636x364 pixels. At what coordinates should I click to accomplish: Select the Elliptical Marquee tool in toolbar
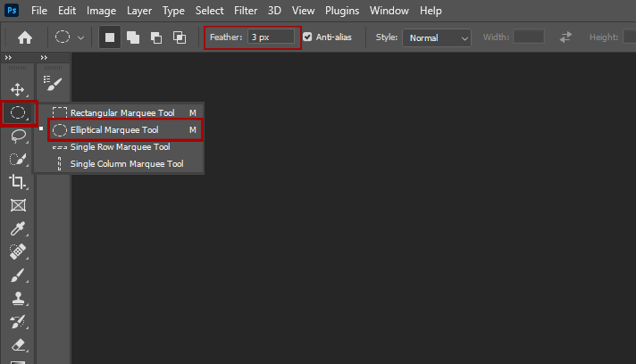18,112
